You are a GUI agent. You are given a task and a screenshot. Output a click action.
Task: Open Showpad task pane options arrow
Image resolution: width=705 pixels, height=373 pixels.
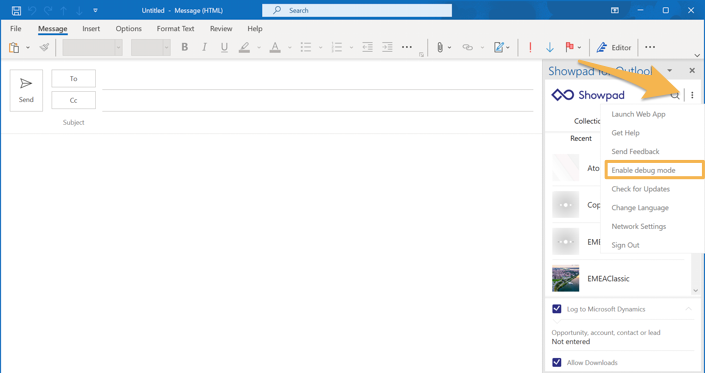coord(669,71)
